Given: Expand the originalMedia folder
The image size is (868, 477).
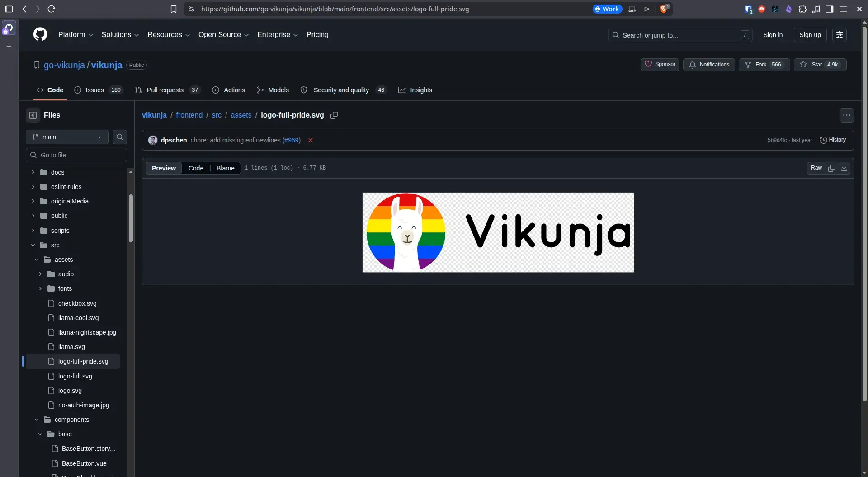Looking at the screenshot, I should tap(33, 201).
